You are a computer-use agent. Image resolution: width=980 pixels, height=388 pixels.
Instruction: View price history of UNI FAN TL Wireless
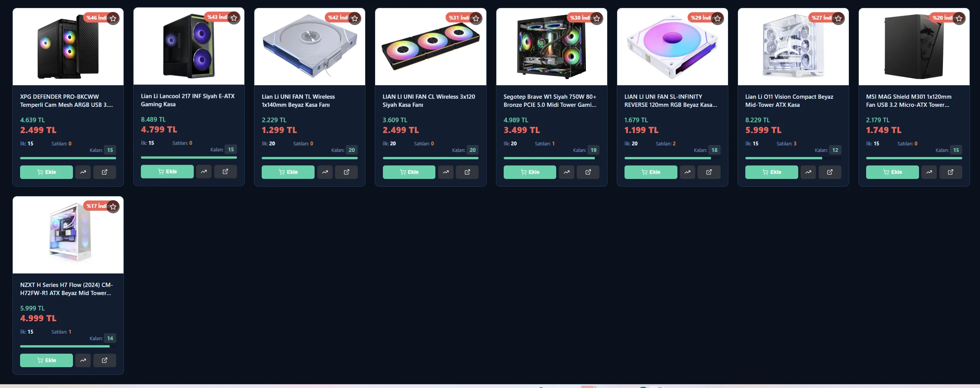pyautogui.click(x=325, y=172)
